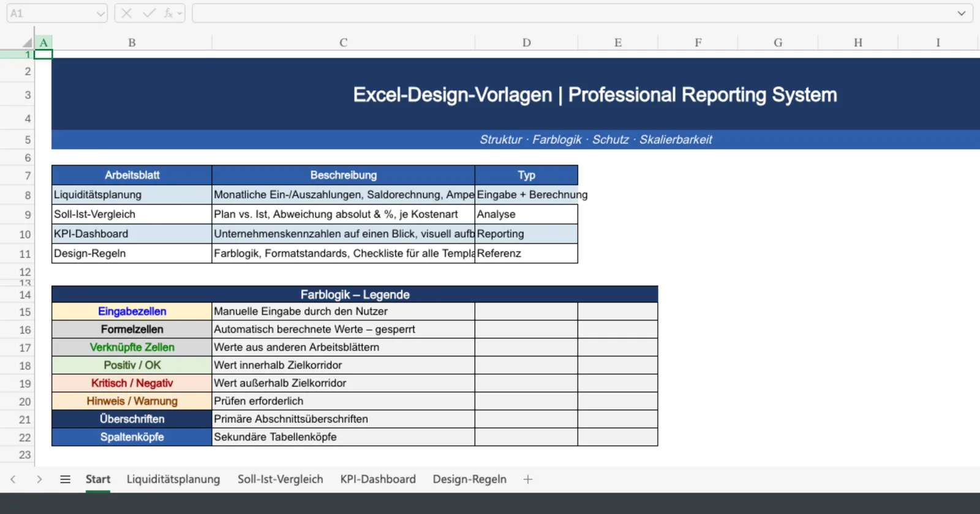Go to next sheet arrow
Viewport: 980px width, 514px height.
[39, 479]
